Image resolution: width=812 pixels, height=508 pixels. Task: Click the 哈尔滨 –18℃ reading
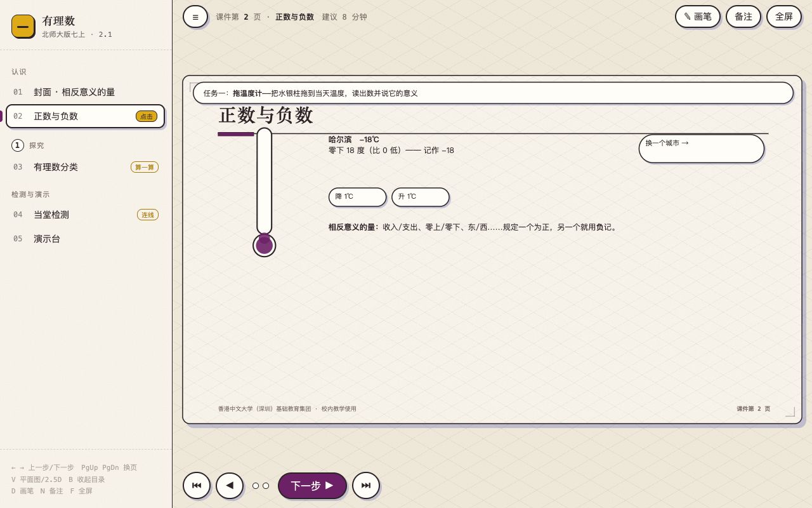pyautogui.click(x=354, y=140)
